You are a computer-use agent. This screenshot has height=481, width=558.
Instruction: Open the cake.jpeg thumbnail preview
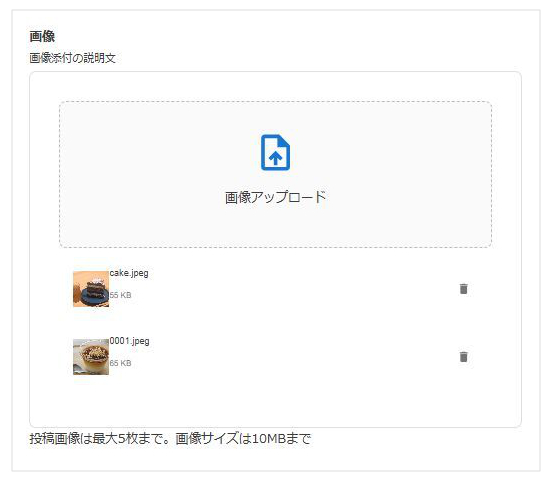pos(91,289)
